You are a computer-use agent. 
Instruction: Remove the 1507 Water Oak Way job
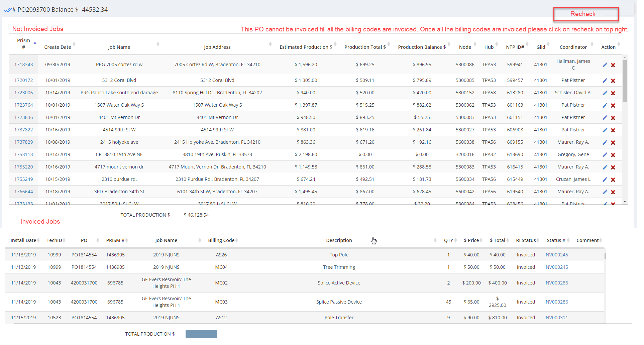(613, 105)
